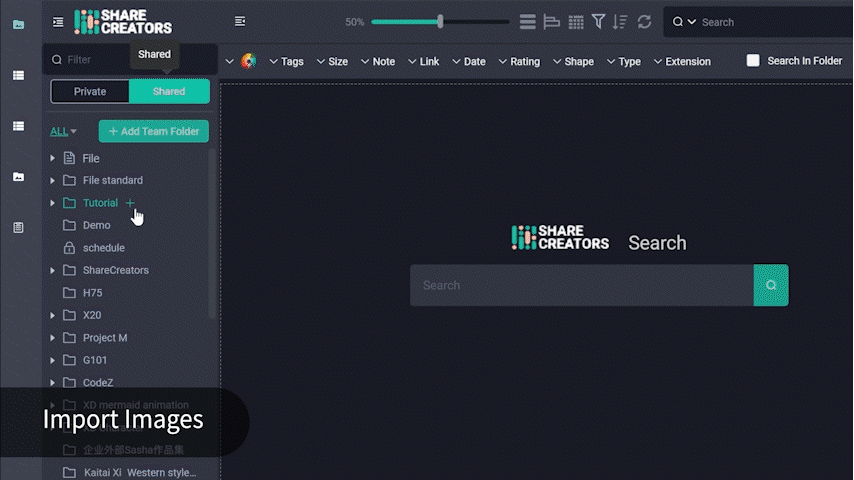Open the sort order icon
Image resolution: width=854 pixels, height=480 pixels.
tap(620, 22)
